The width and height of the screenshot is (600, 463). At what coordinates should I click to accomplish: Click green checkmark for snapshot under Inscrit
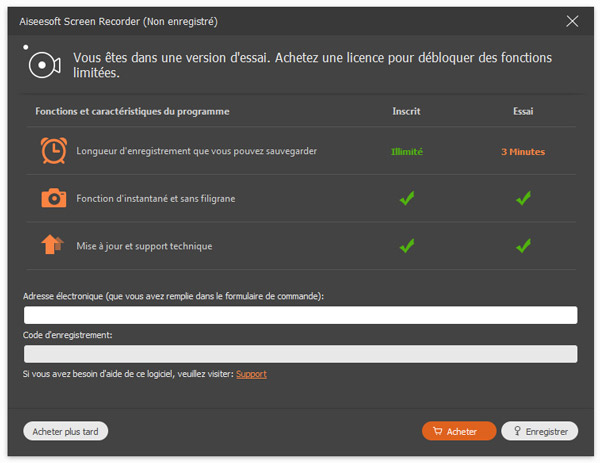click(x=407, y=199)
